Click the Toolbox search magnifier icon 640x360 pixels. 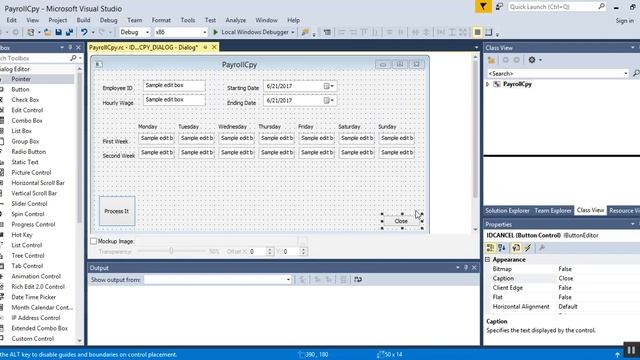pyautogui.click(x=73, y=58)
